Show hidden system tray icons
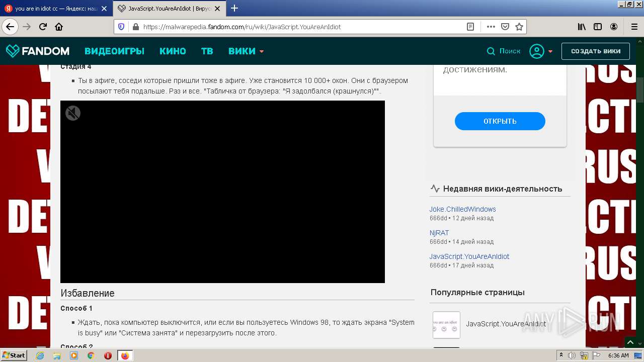This screenshot has height=362, width=644. point(561,355)
